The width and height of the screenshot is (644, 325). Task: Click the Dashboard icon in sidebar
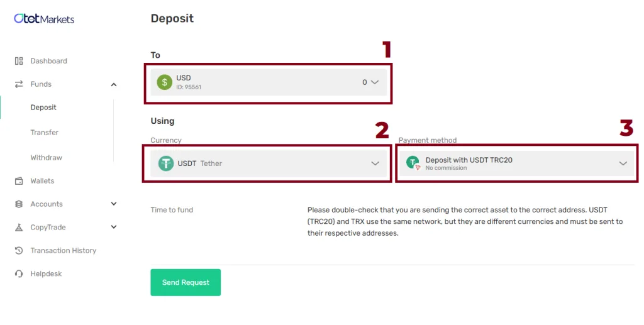click(19, 61)
